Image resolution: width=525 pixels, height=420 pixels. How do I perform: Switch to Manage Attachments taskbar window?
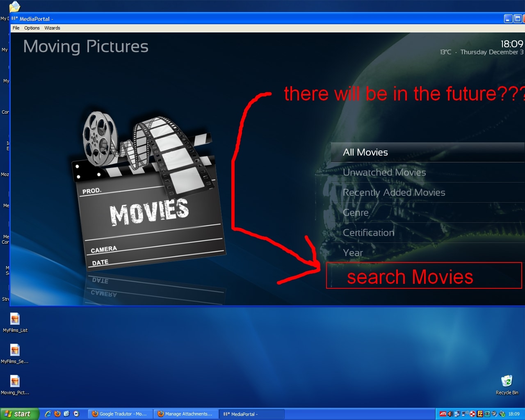tap(186, 414)
